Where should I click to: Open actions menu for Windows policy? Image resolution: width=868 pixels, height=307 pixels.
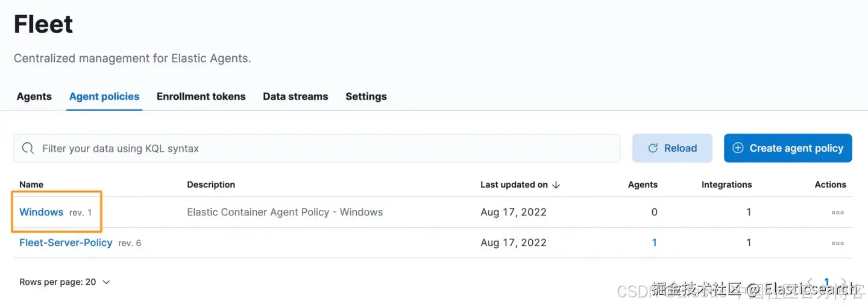click(837, 212)
